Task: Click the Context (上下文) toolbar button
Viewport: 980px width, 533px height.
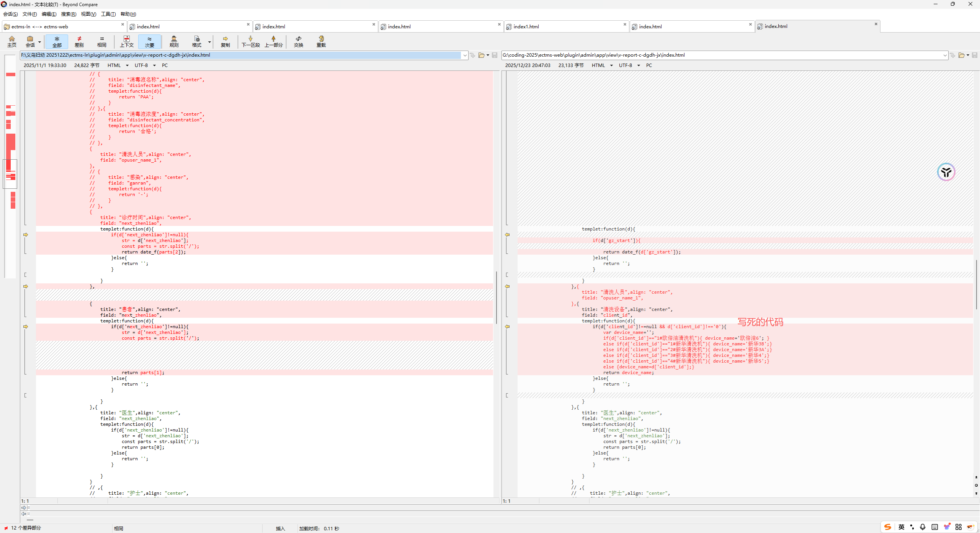Action: 127,41
